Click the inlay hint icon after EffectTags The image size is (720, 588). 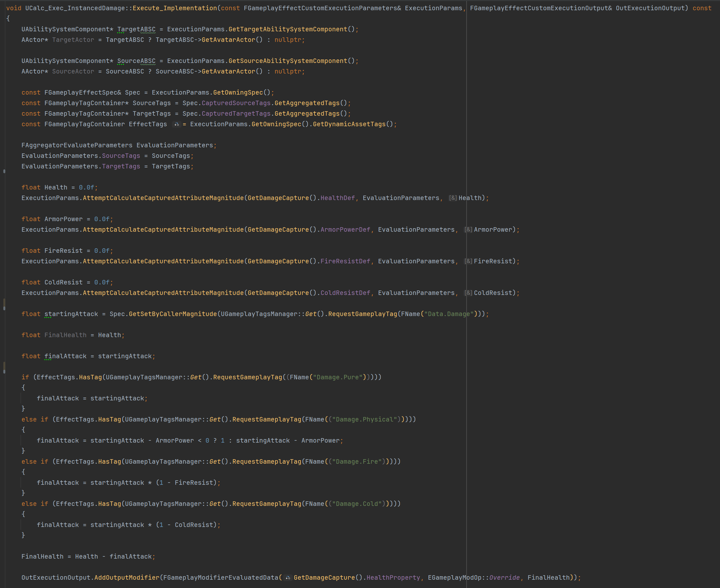pos(176,124)
